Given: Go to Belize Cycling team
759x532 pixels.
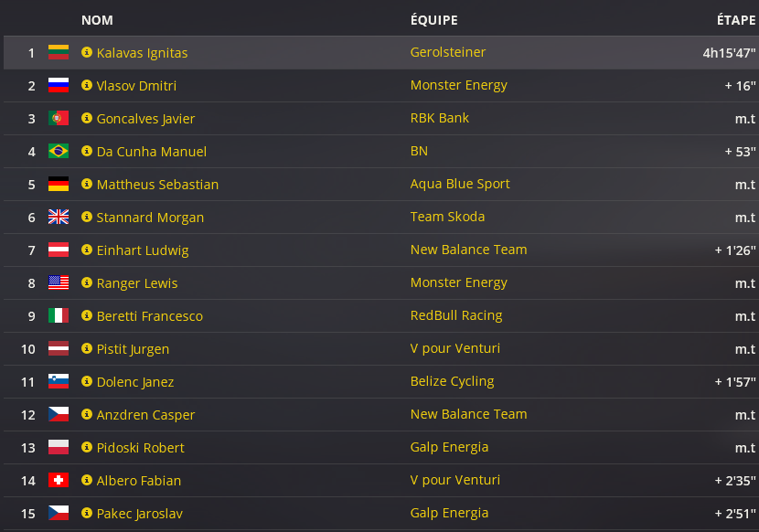Looking at the screenshot, I should pyautogui.click(x=452, y=381).
